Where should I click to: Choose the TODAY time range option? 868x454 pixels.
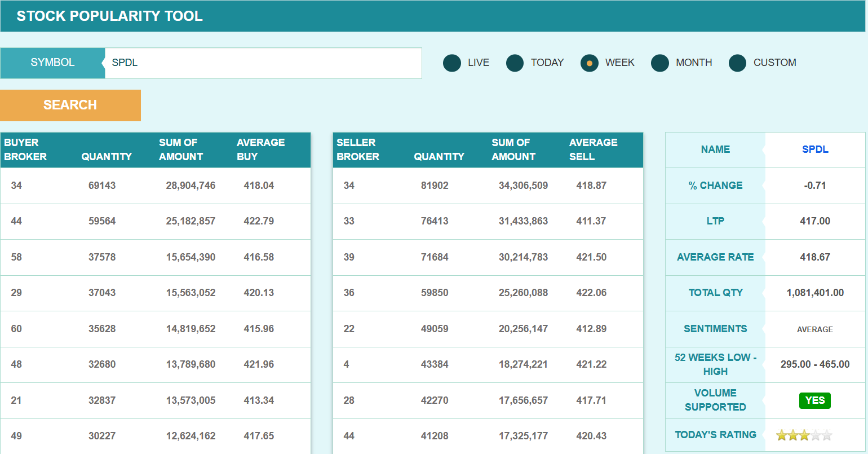515,63
